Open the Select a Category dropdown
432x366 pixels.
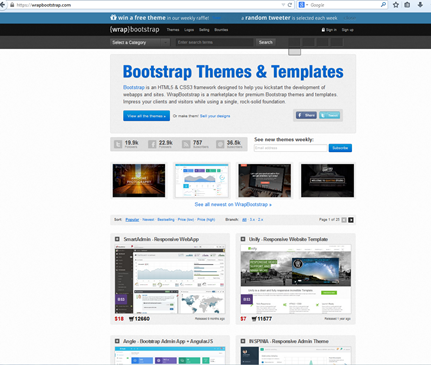(140, 42)
